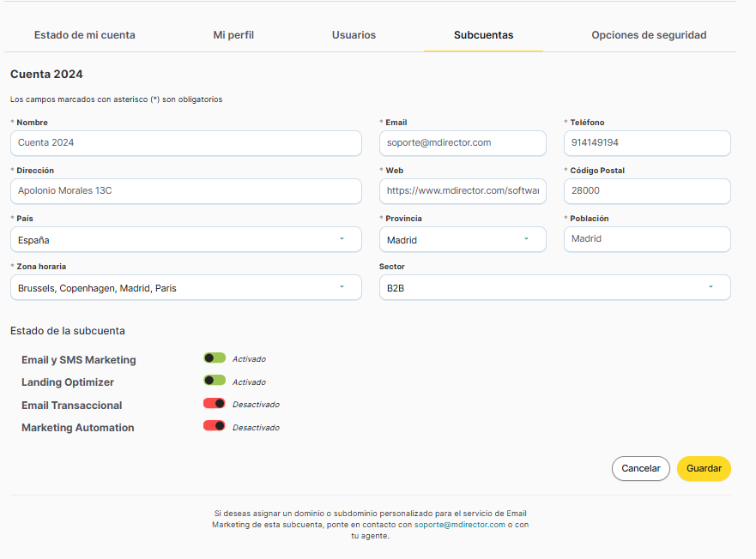Switch to Estado de mi cuenta tab
756x559 pixels.
(84, 35)
